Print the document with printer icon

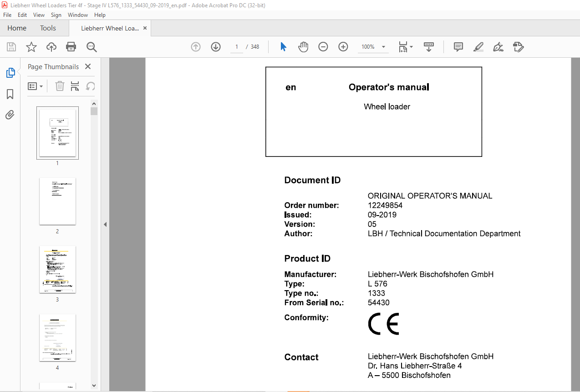(x=71, y=47)
